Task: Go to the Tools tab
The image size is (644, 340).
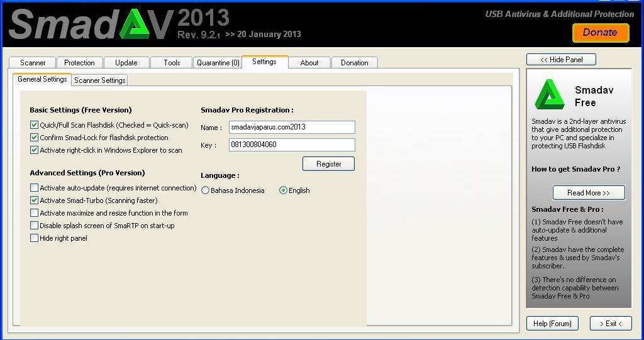Action: [x=172, y=62]
